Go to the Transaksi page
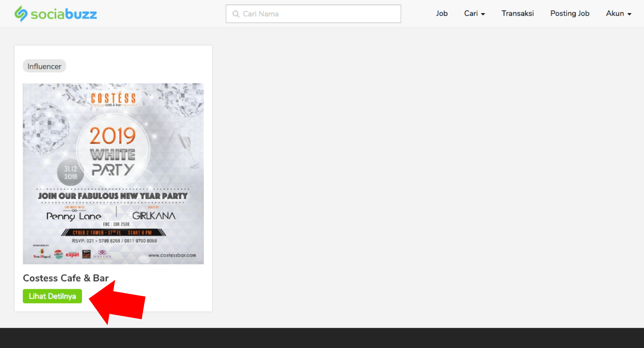This screenshot has width=644, height=348. pos(518,13)
